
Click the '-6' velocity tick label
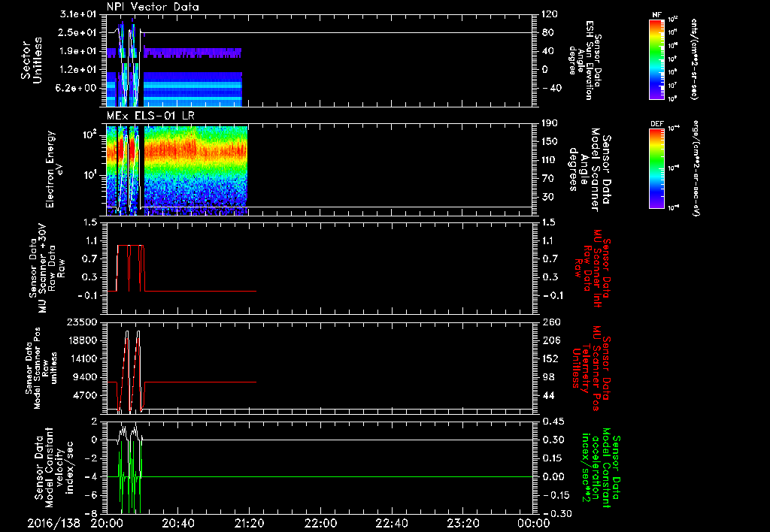click(x=92, y=494)
